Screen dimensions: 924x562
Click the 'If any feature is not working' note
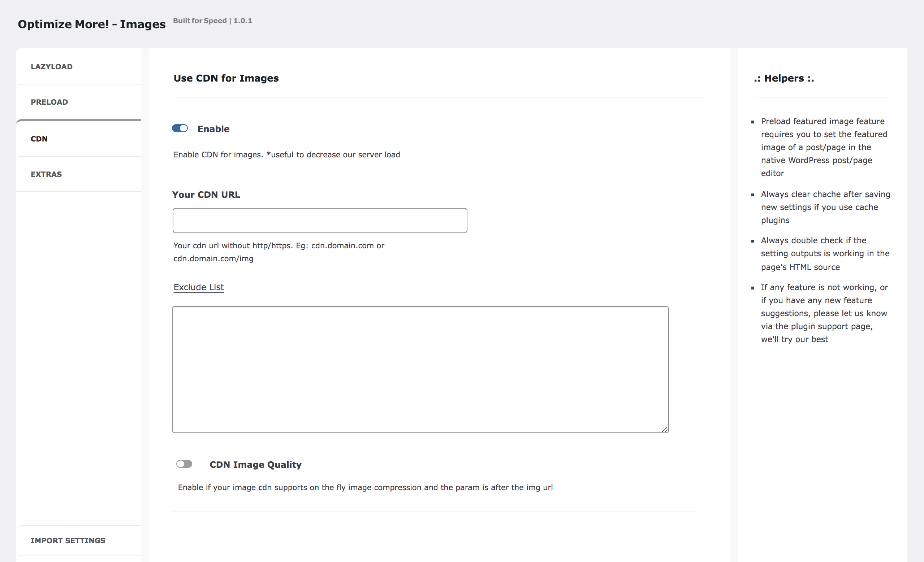[824, 313]
